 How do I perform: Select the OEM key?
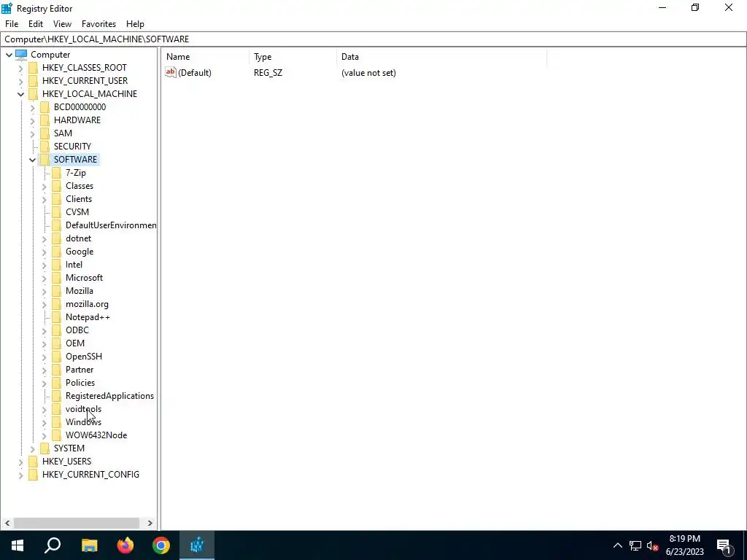click(x=75, y=343)
